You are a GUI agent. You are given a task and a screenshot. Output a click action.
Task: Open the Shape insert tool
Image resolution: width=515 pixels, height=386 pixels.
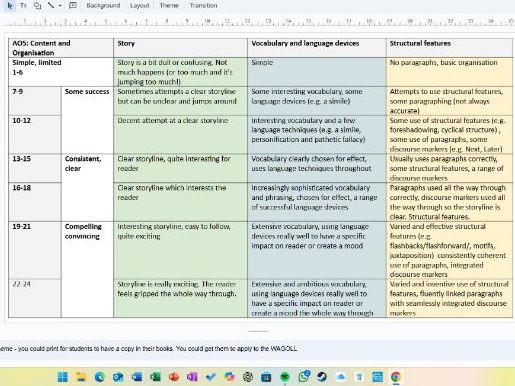click(37, 5)
